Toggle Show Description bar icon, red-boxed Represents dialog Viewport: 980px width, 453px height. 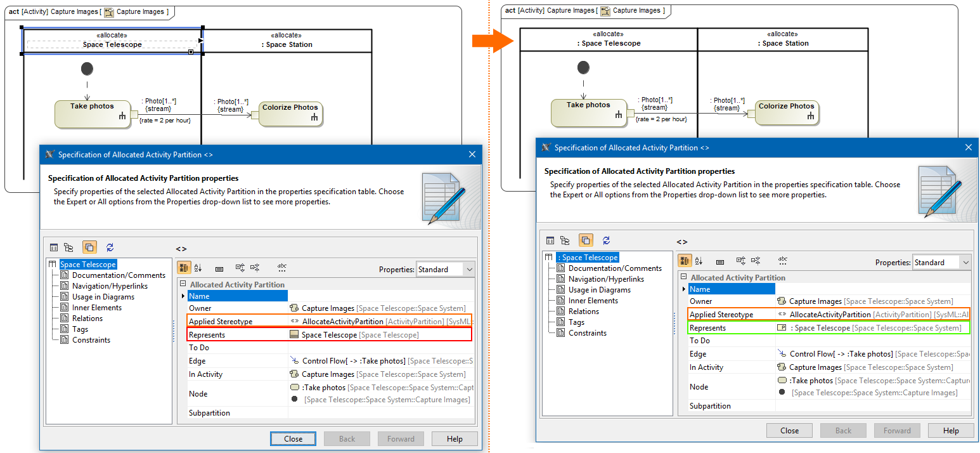click(x=219, y=269)
